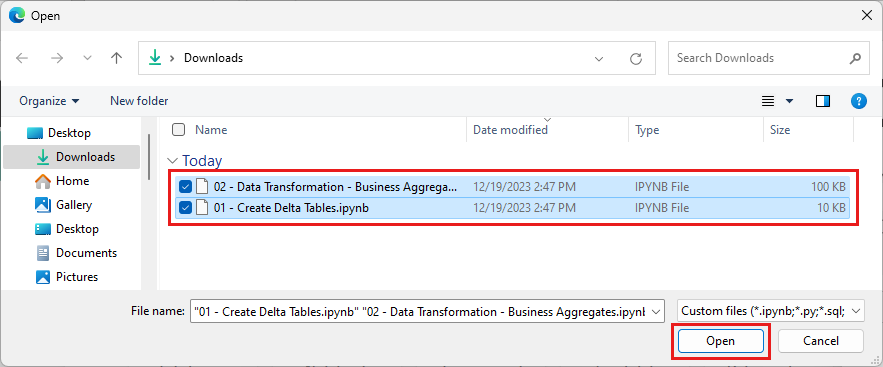Collapse the Today group

173,161
